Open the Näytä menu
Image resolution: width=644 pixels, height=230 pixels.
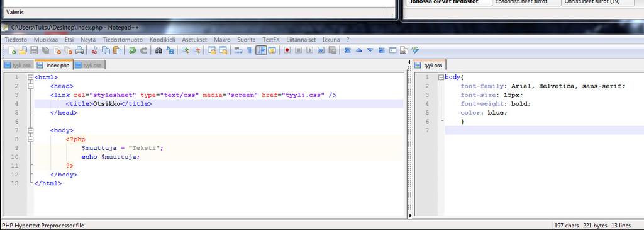[x=88, y=40]
